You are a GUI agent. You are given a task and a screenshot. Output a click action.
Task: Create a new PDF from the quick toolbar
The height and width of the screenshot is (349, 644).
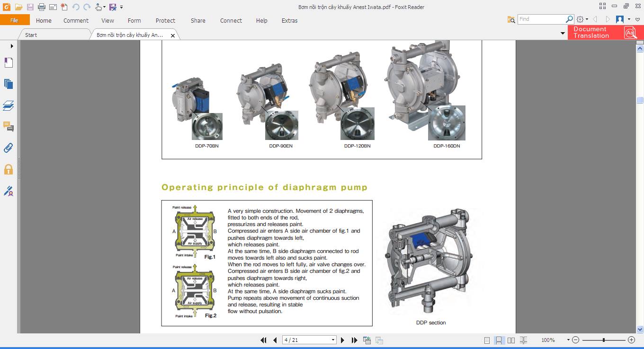(64, 7)
